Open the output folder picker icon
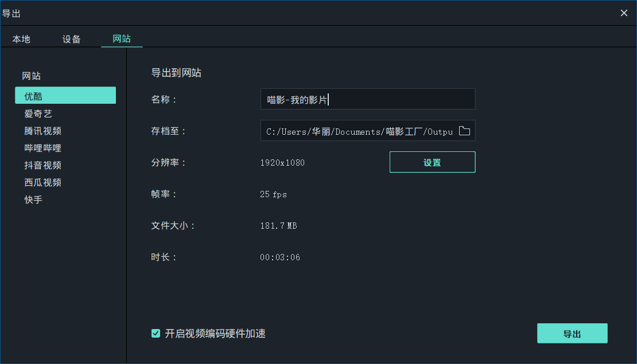 coord(464,131)
